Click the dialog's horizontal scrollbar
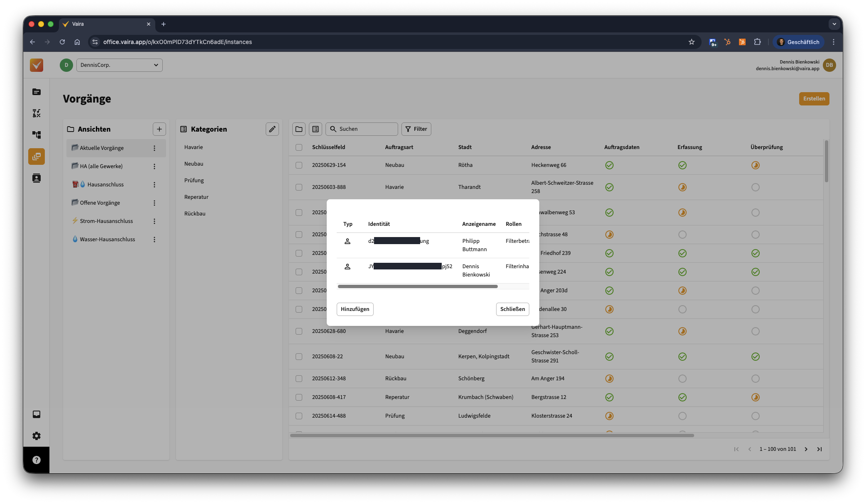The width and height of the screenshot is (866, 504). pyautogui.click(x=418, y=286)
